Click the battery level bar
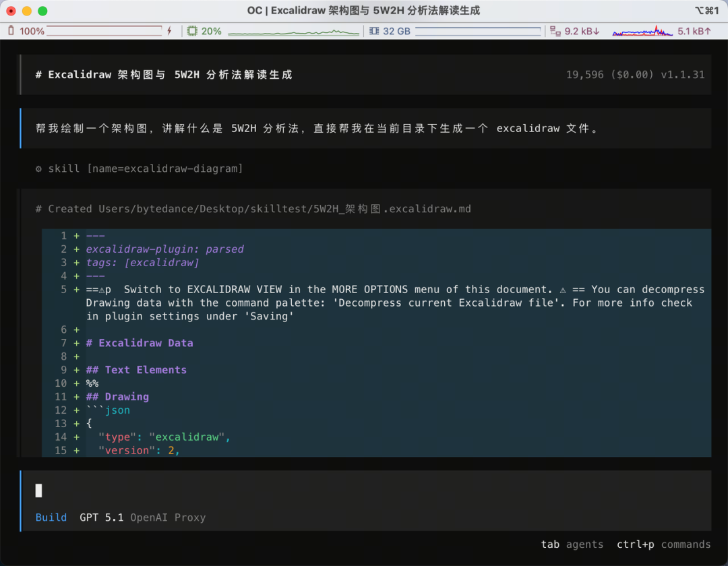 [x=104, y=31]
